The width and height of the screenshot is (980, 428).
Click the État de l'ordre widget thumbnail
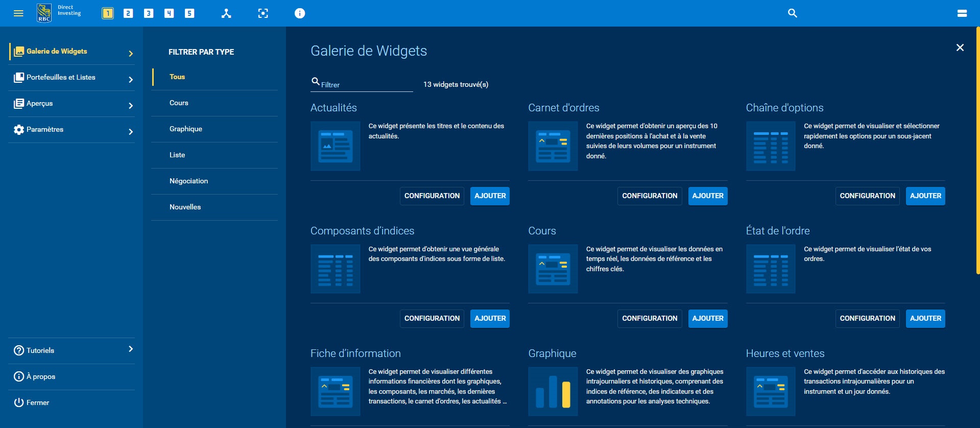(x=771, y=269)
